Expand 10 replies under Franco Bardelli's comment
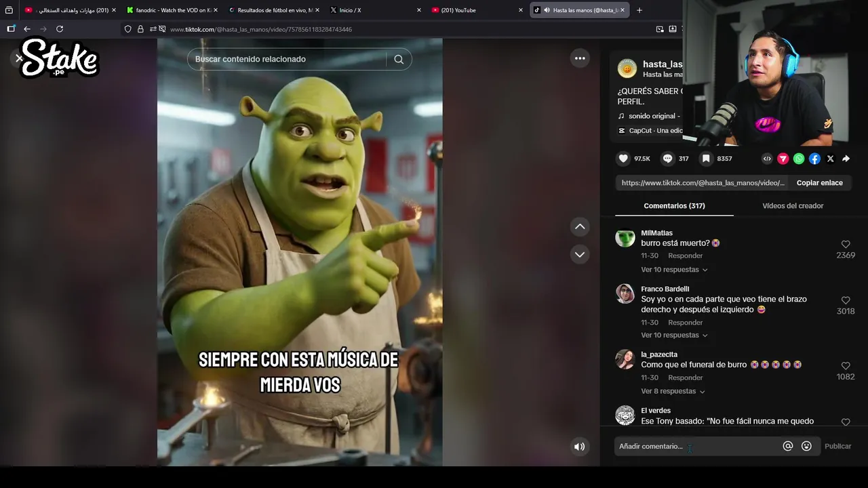Screen dimensions: 868x488 coord(674,335)
